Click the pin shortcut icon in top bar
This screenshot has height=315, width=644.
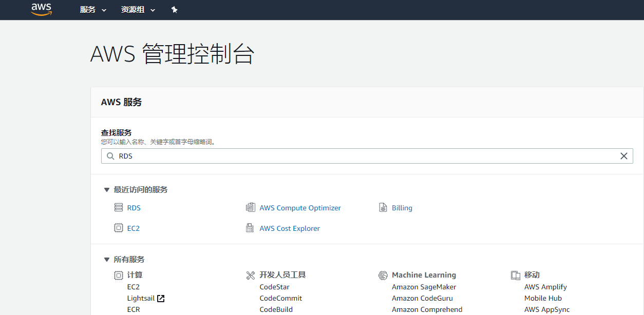point(174,10)
